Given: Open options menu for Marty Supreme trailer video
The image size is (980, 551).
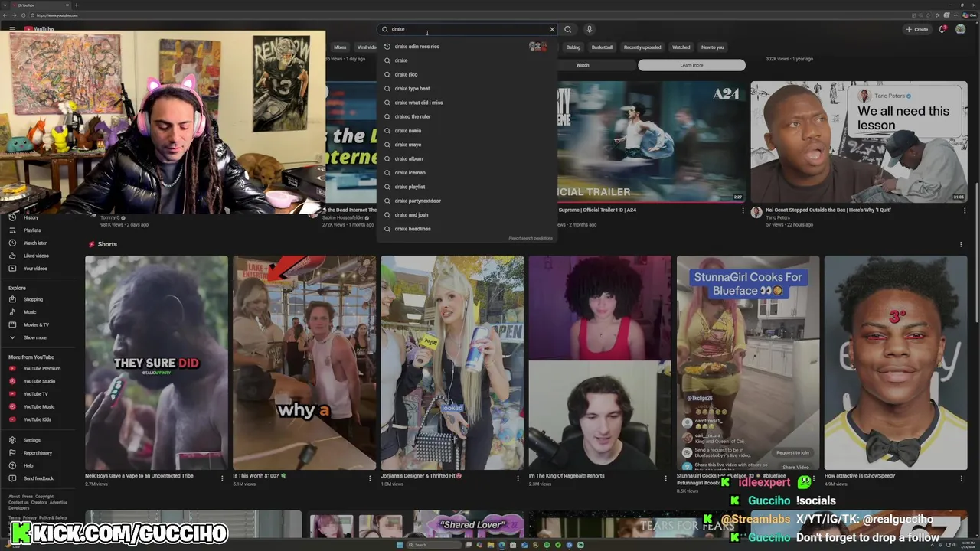Looking at the screenshot, I should coord(743,211).
